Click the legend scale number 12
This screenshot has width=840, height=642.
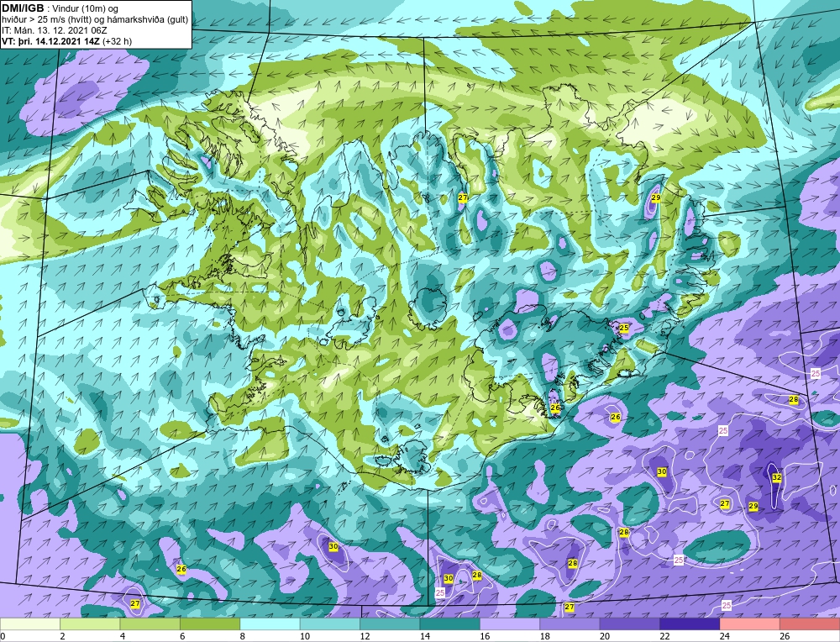pos(365,636)
